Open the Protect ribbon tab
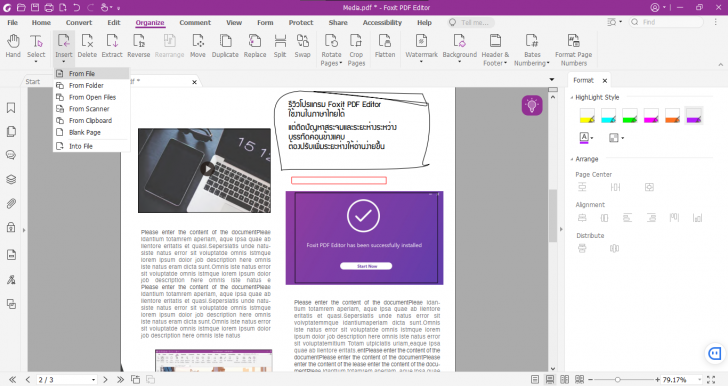The width and height of the screenshot is (728, 386). pos(301,22)
